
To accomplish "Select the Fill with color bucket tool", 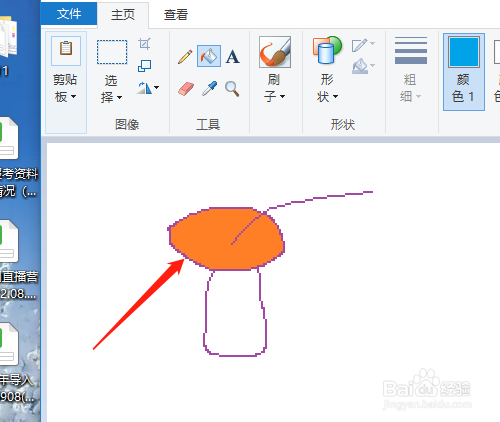I will [209, 56].
